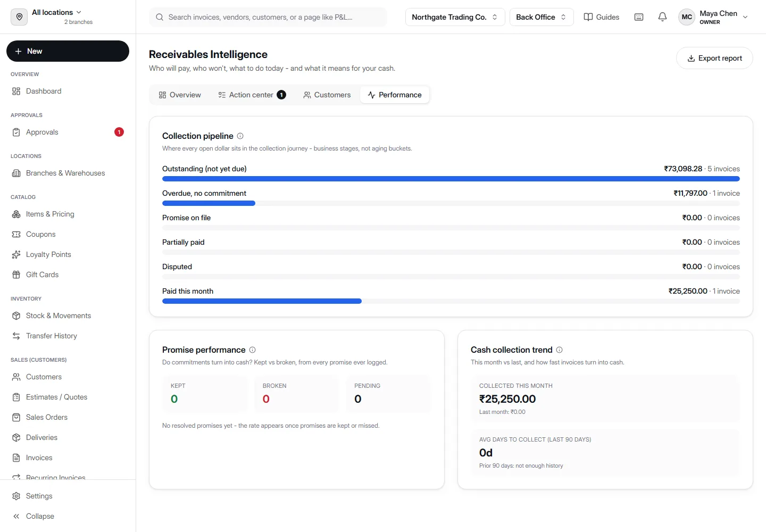Open Branches & Warehouses page
Viewport: 766px width, 532px height.
pyautogui.click(x=68, y=173)
